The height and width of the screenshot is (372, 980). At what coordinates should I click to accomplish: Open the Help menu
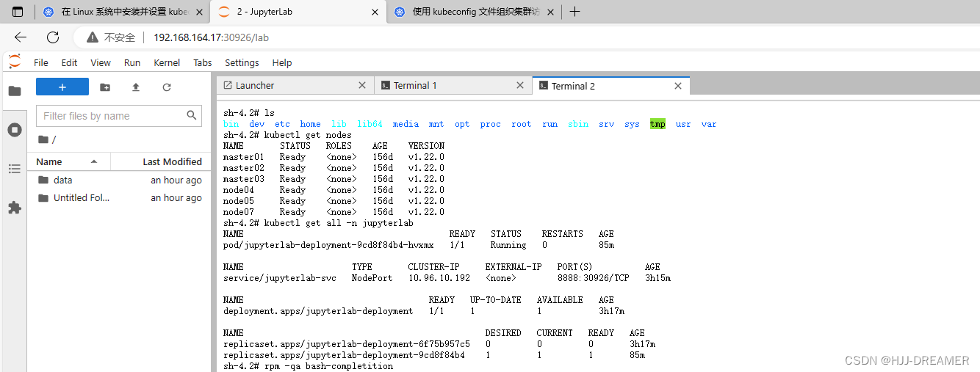click(x=282, y=62)
